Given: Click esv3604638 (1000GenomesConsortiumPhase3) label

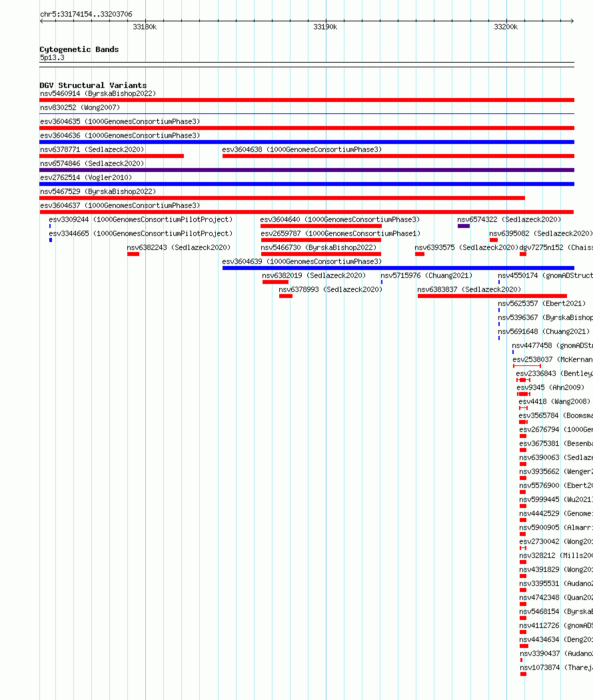Looking at the screenshot, I should (x=302, y=149).
